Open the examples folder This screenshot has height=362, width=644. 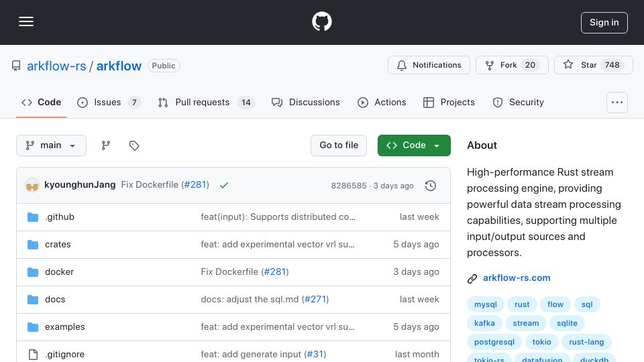[65, 327]
